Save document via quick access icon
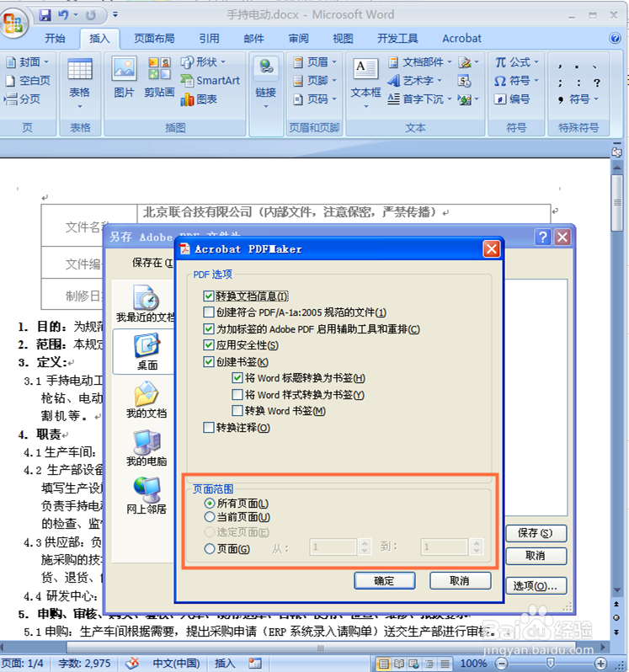The image size is (629, 672). tap(45, 15)
